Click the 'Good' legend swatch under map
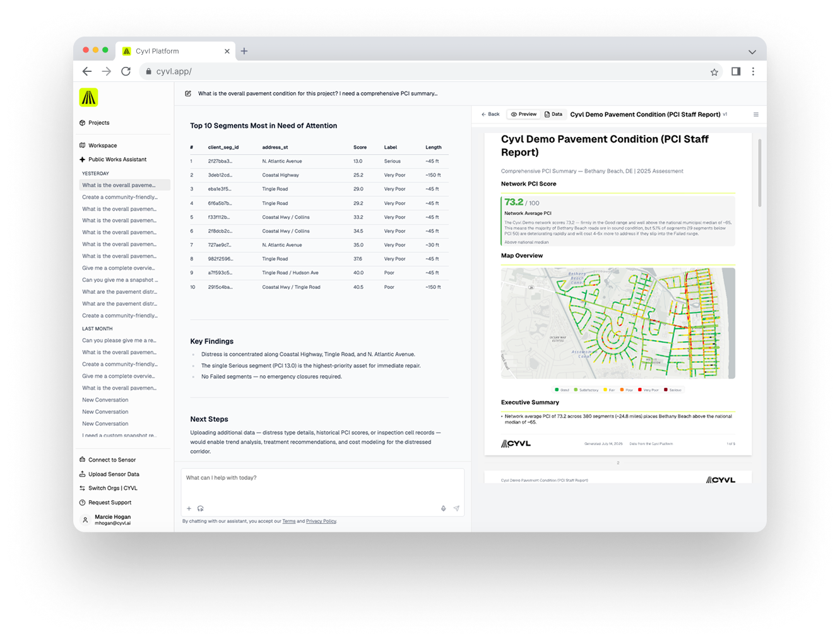 click(557, 390)
